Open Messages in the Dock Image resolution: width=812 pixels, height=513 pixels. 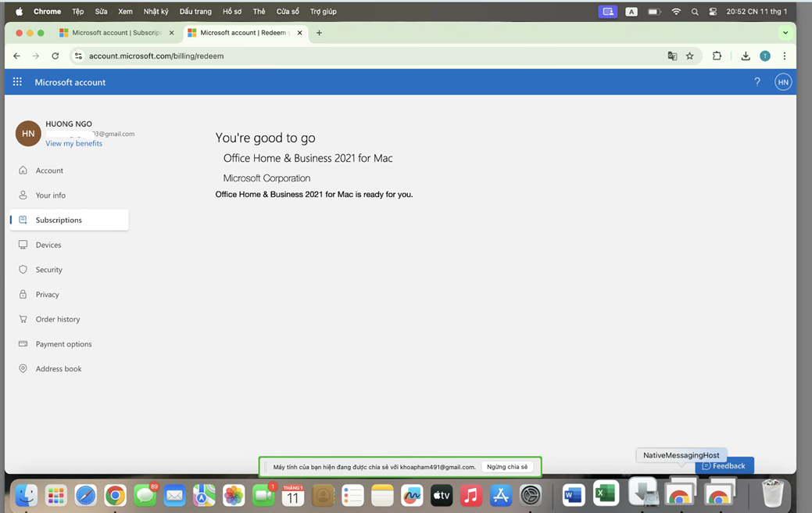[x=145, y=495]
